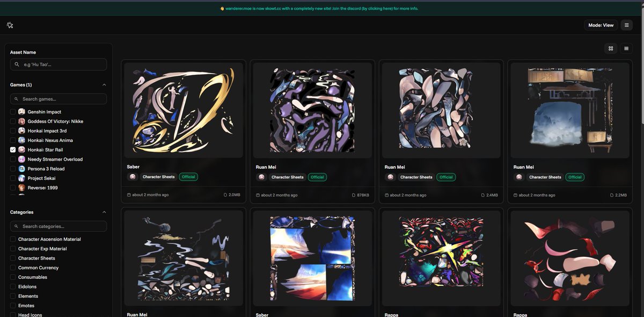This screenshot has height=317, width=644.
Task: Click the site logo cursor icon
Action: coord(10,25)
